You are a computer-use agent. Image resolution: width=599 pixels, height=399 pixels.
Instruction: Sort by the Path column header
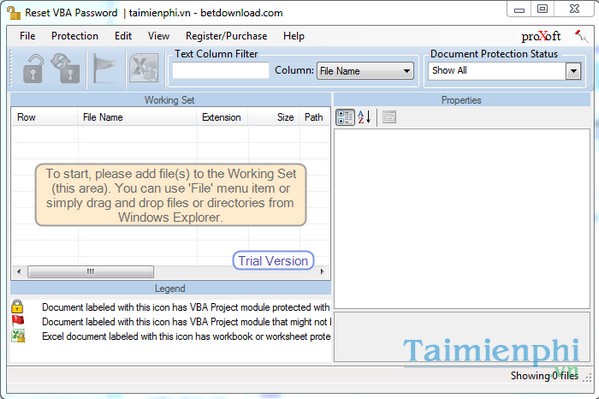pyautogui.click(x=314, y=117)
